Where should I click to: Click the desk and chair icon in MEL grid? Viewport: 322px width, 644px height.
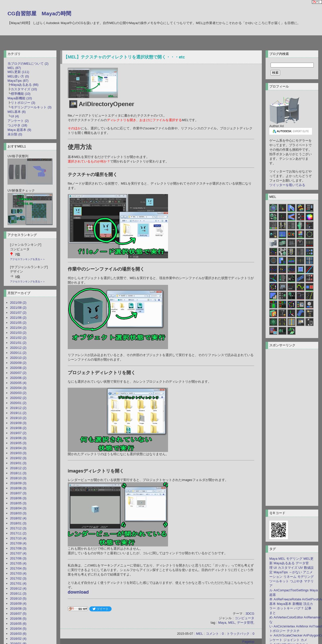pyautogui.click(x=273, y=243)
